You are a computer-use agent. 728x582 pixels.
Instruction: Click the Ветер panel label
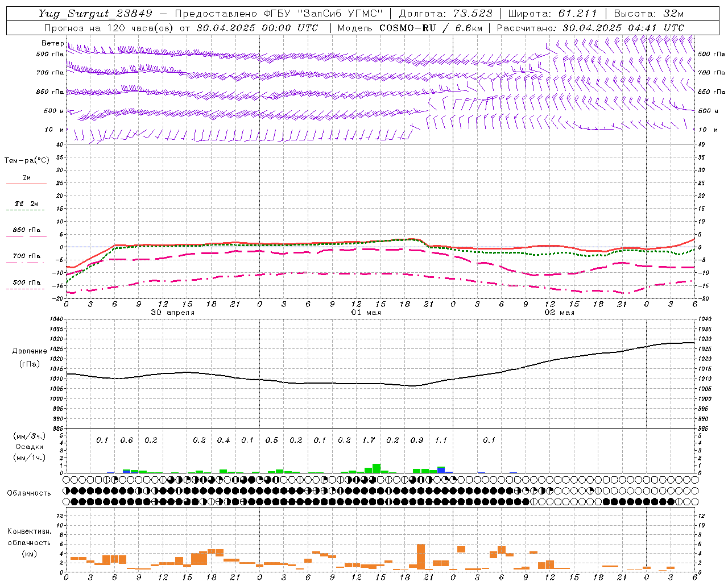53,43
